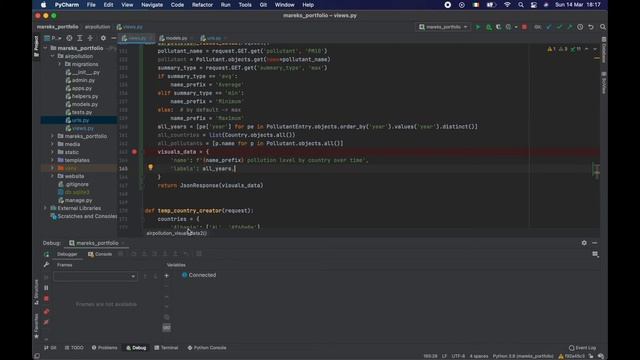
Task: Rerun the debug session
Action: point(46,254)
